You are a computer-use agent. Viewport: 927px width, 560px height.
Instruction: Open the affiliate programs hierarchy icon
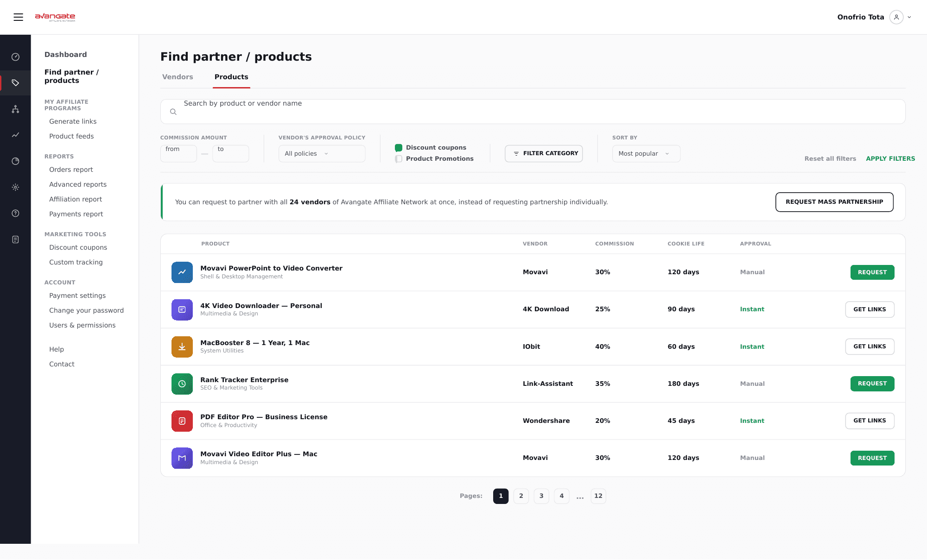point(15,109)
